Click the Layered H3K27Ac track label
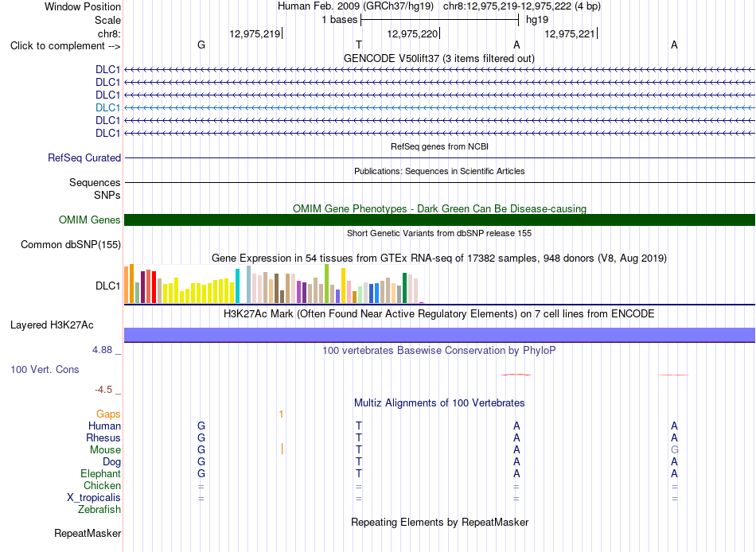The image size is (756, 552). [x=52, y=325]
